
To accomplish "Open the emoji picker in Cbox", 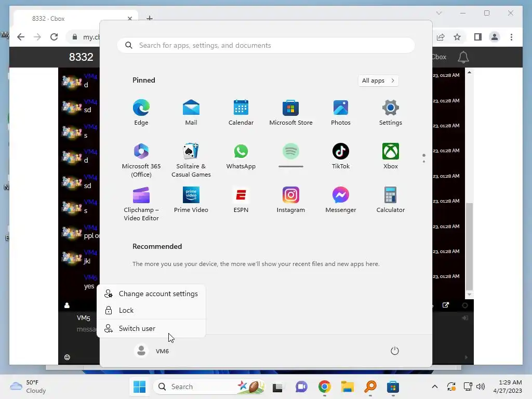I will [67, 357].
